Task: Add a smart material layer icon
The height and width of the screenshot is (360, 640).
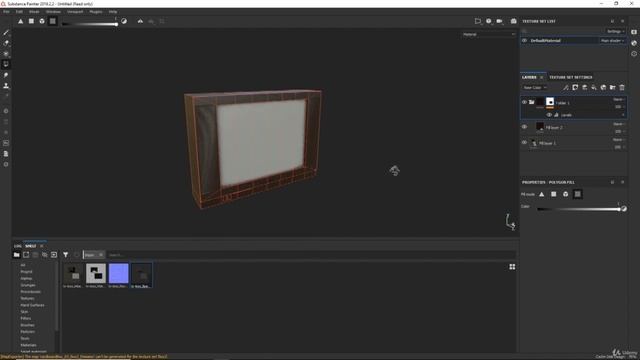Action: pos(603,87)
